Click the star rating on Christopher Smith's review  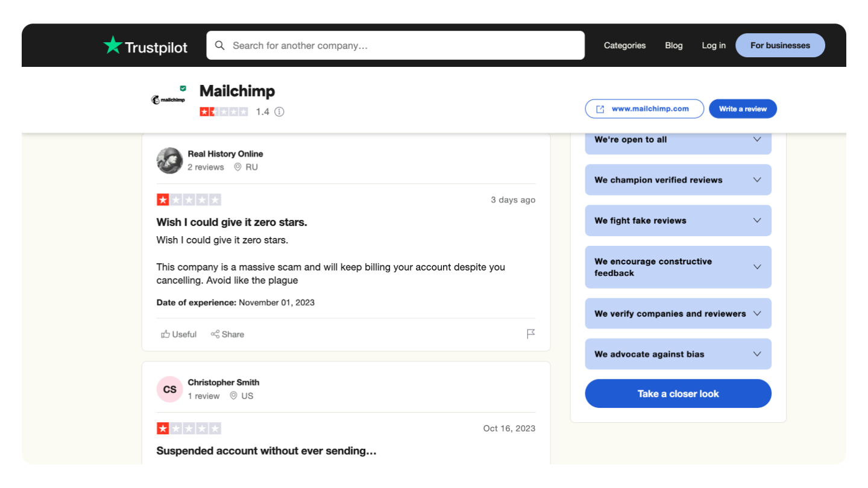tap(189, 428)
